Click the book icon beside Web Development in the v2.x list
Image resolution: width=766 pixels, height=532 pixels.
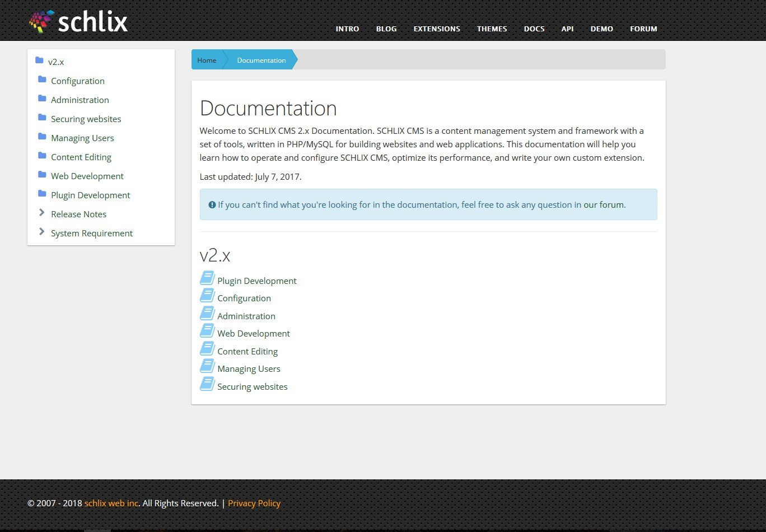click(x=207, y=331)
